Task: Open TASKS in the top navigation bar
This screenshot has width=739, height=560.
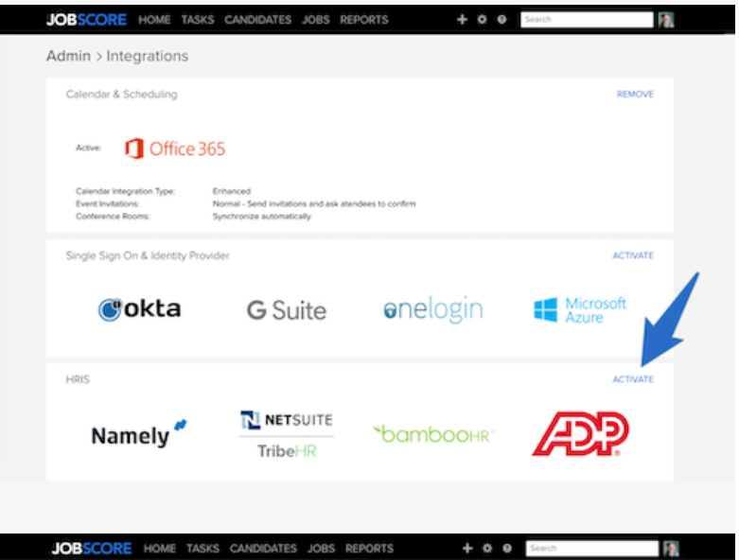Action: click(198, 20)
